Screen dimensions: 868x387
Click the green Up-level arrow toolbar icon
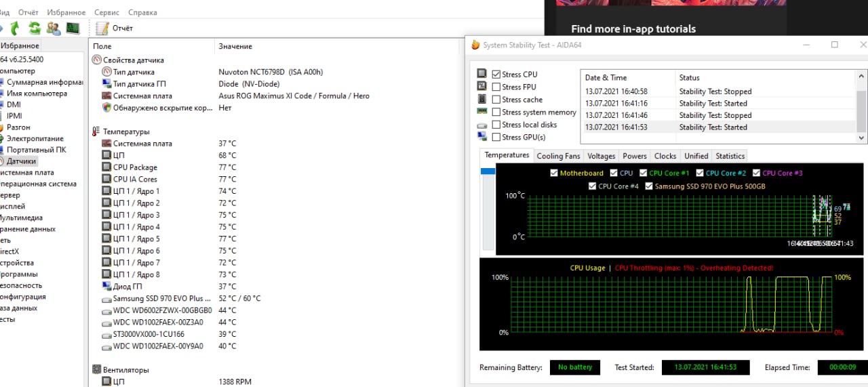pos(15,28)
